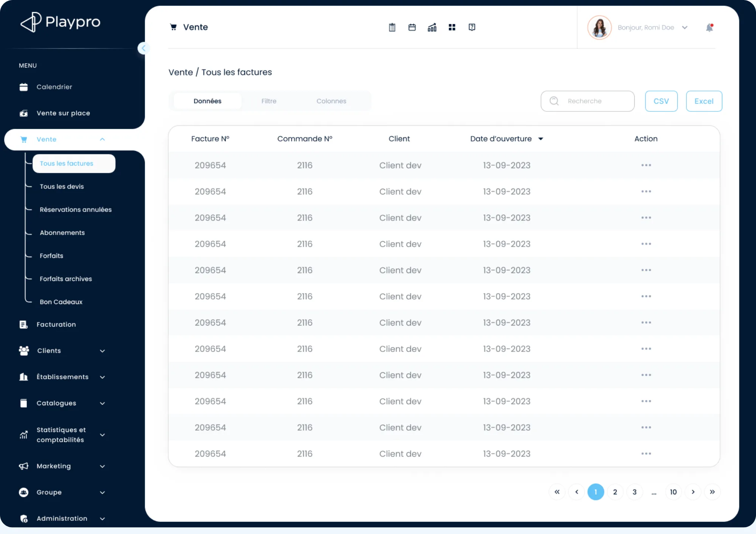Sort by Date d'ouverture arrow
This screenshot has height=534, width=756.
(x=541, y=139)
